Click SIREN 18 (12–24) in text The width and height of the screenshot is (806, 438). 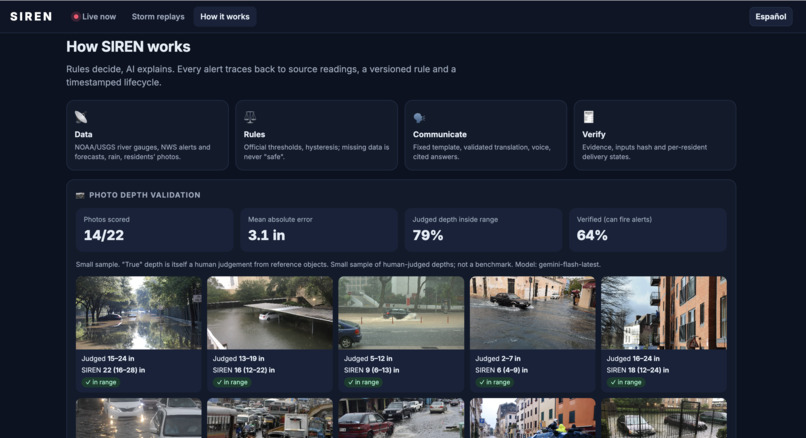[638, 370]
